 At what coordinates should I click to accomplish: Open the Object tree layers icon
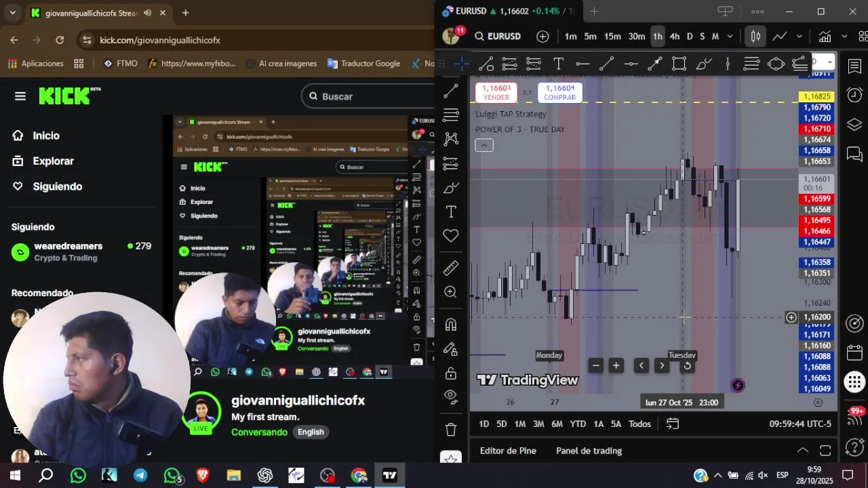coord(854,125)
